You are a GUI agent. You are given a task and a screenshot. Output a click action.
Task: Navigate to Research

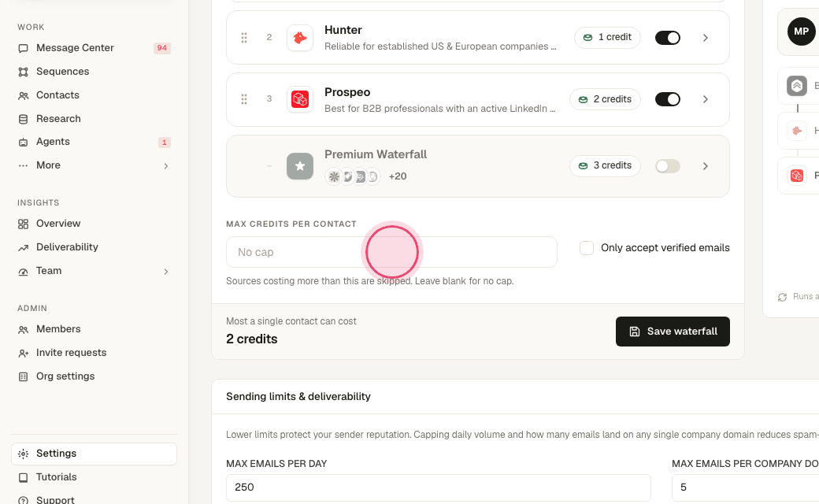[x=94, y=119]
